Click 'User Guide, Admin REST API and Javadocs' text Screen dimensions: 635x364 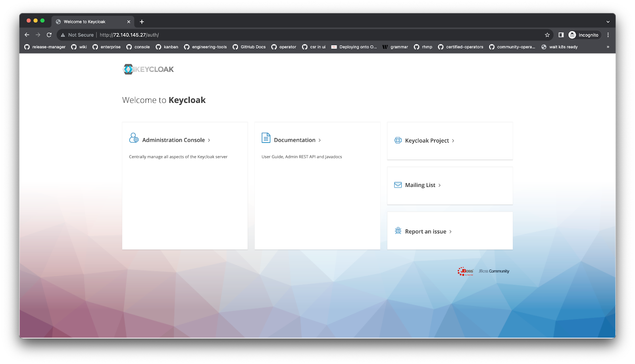tap(302, 157)
